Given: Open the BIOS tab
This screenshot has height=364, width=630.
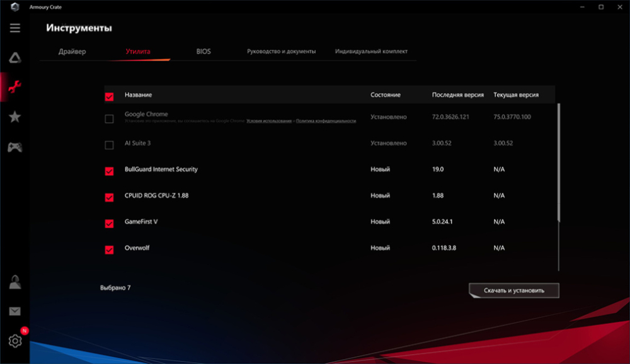Looking at the screenshot, I should click(203, 52).
